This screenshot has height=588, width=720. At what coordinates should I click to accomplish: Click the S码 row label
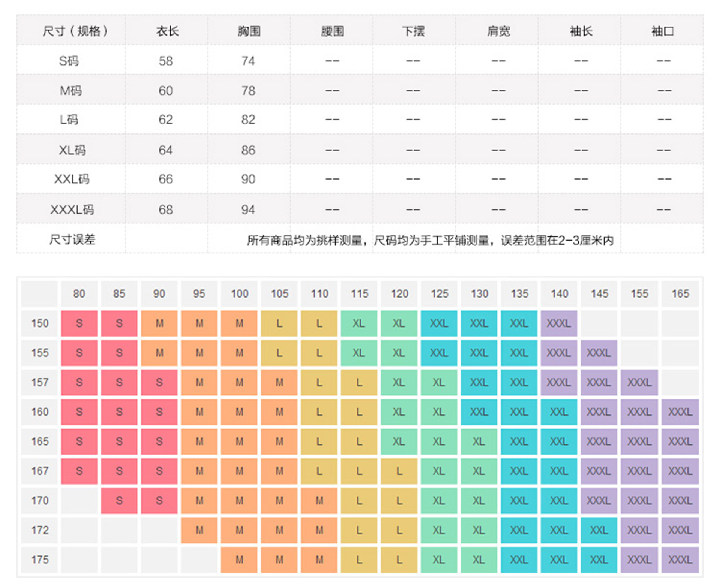click(x=69, y=61)
